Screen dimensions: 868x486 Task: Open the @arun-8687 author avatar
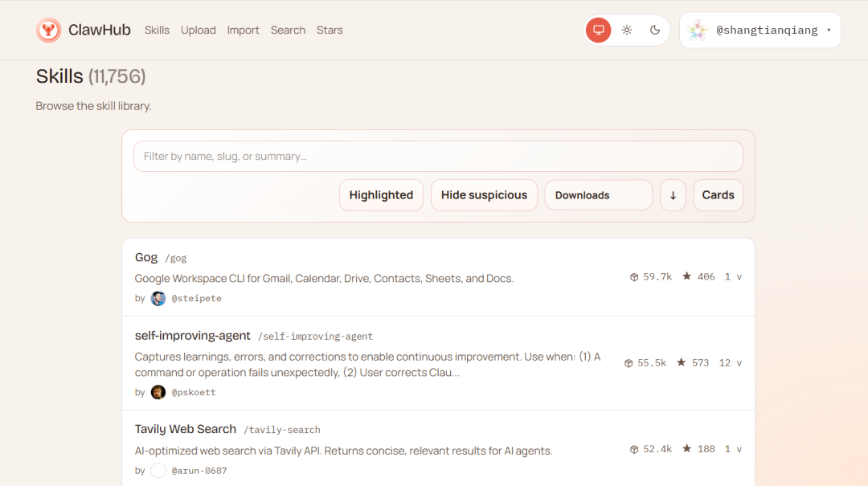[158, 471]
